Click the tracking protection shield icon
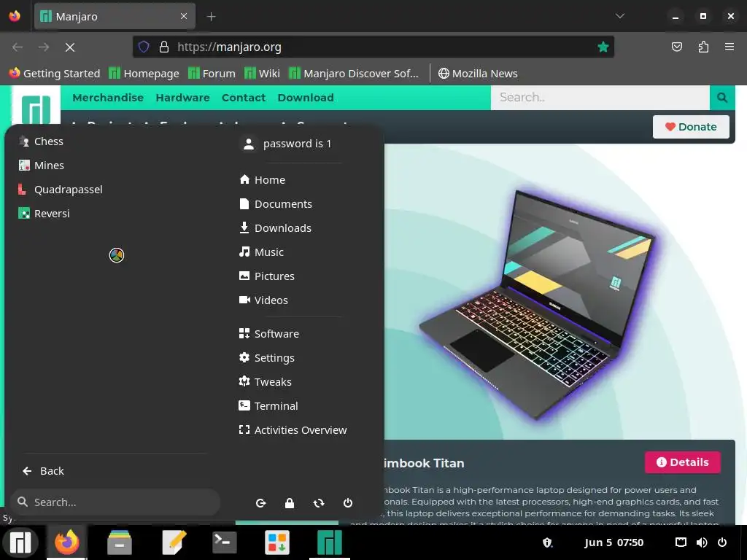The width and height of the screenshot is (747, 560). pos(144,47)
